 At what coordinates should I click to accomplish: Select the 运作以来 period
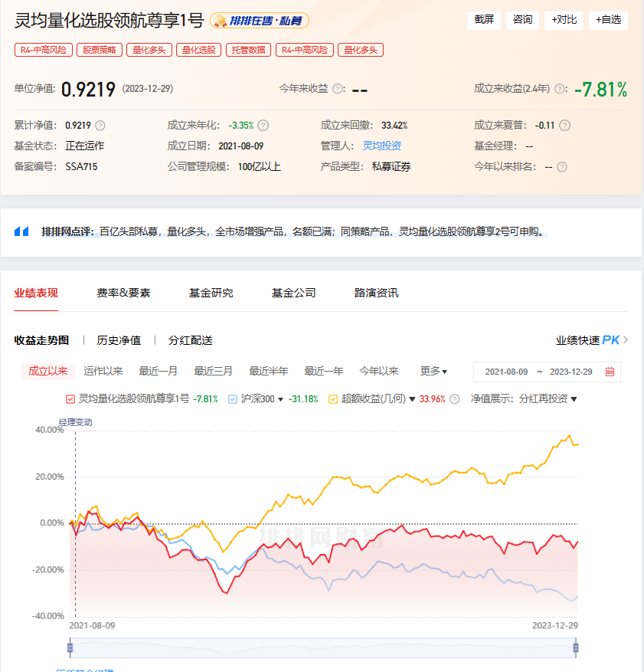[x=103, y=371]
